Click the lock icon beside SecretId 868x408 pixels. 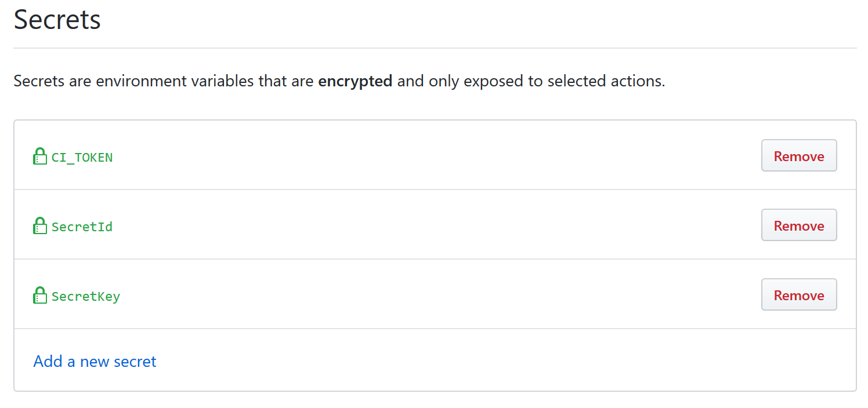[39, 226]
